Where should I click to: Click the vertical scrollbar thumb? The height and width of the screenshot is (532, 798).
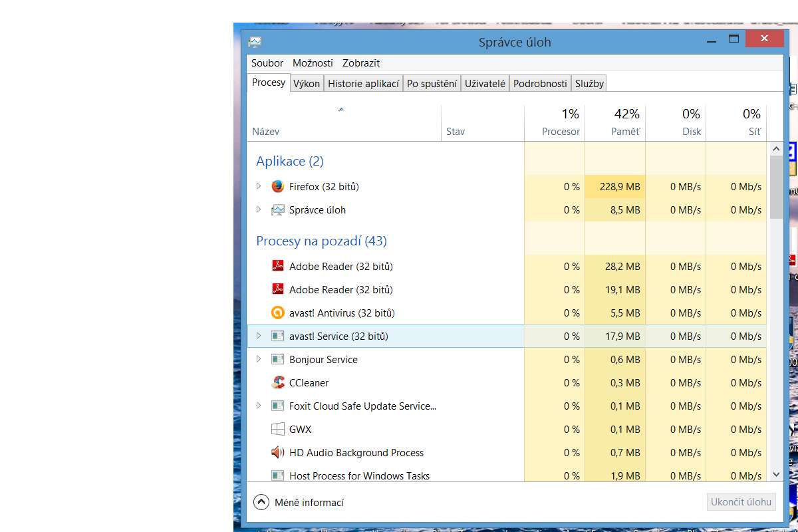coord(776,188)
